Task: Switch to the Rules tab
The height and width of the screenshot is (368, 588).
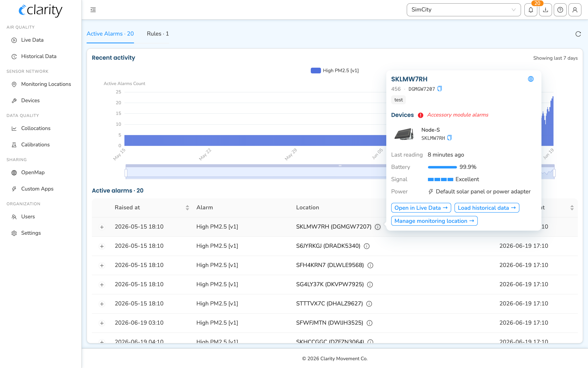Action: pyautogui.click(x=158, y=34)
